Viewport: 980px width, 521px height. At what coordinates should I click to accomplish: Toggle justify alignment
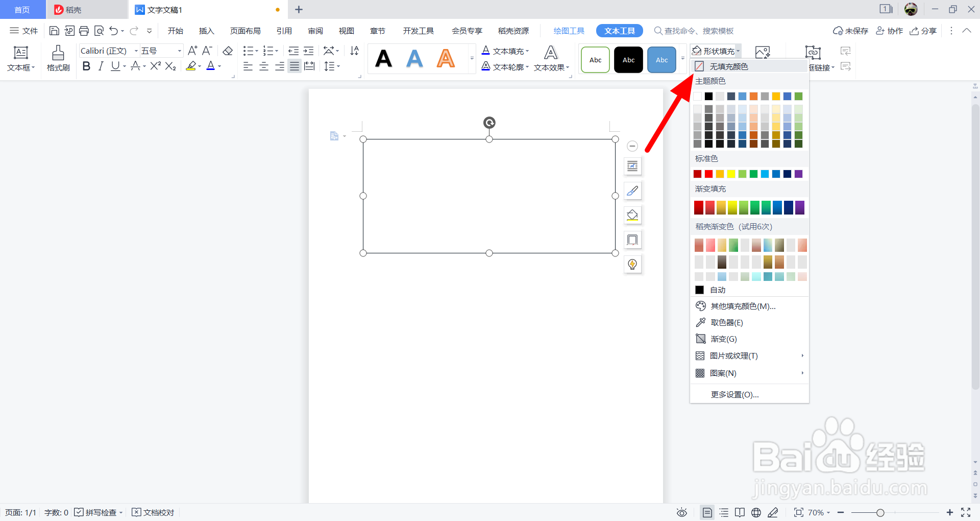(295, 66)
